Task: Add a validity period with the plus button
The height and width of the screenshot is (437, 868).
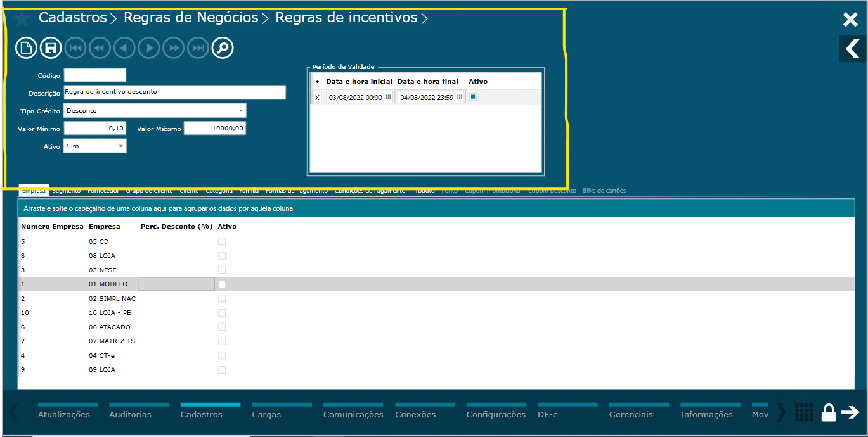Action: point(316,80)
